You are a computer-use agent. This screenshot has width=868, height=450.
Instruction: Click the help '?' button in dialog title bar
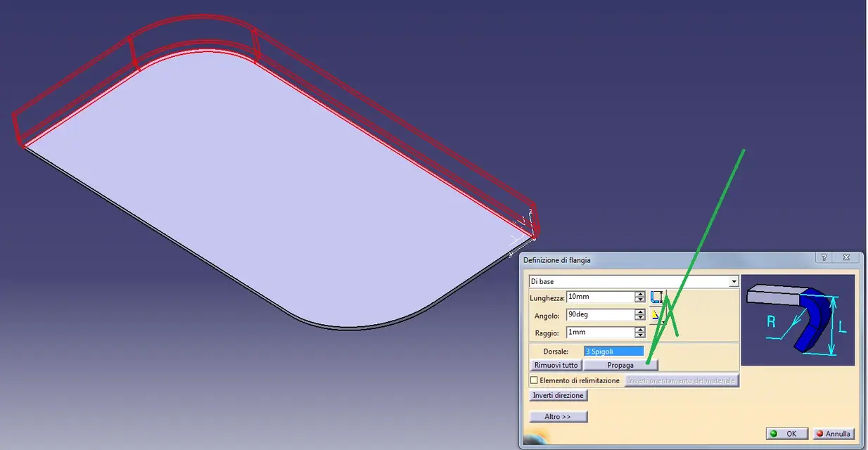point(824,258)
